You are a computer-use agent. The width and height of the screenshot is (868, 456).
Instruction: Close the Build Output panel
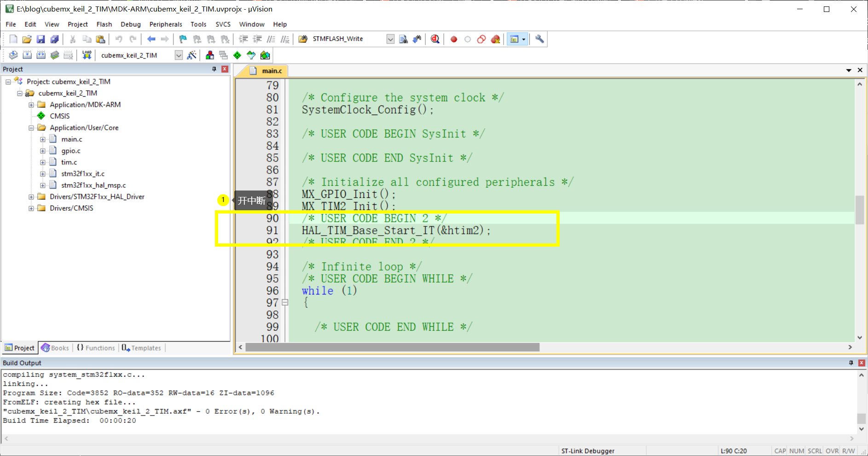pos(862,363)
